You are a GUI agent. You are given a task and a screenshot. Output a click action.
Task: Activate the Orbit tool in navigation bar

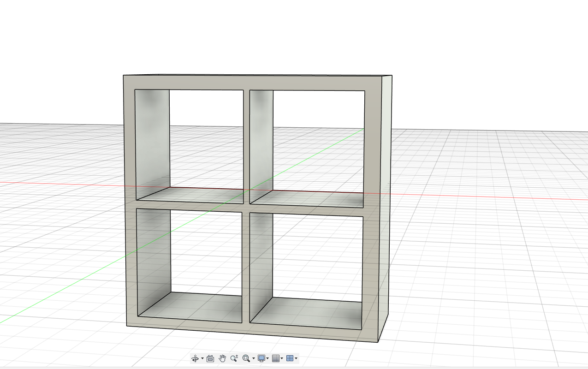coord(195,358)
